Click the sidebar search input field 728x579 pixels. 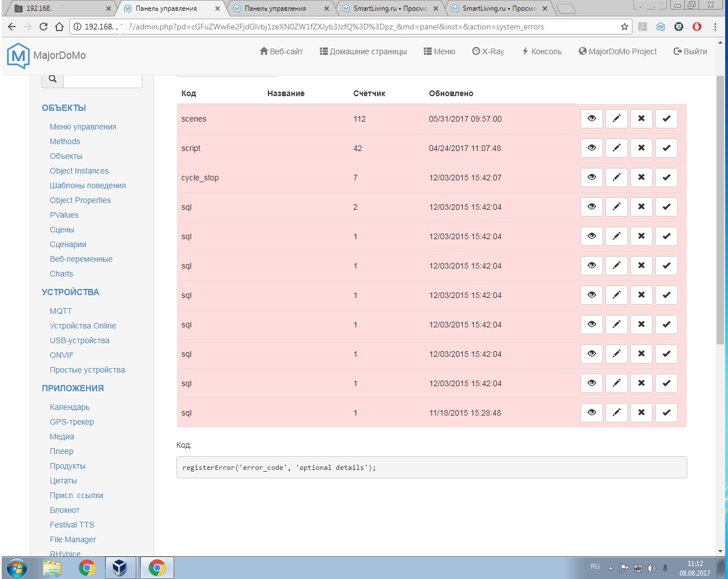pyautogui.click(x=102, y=79)
